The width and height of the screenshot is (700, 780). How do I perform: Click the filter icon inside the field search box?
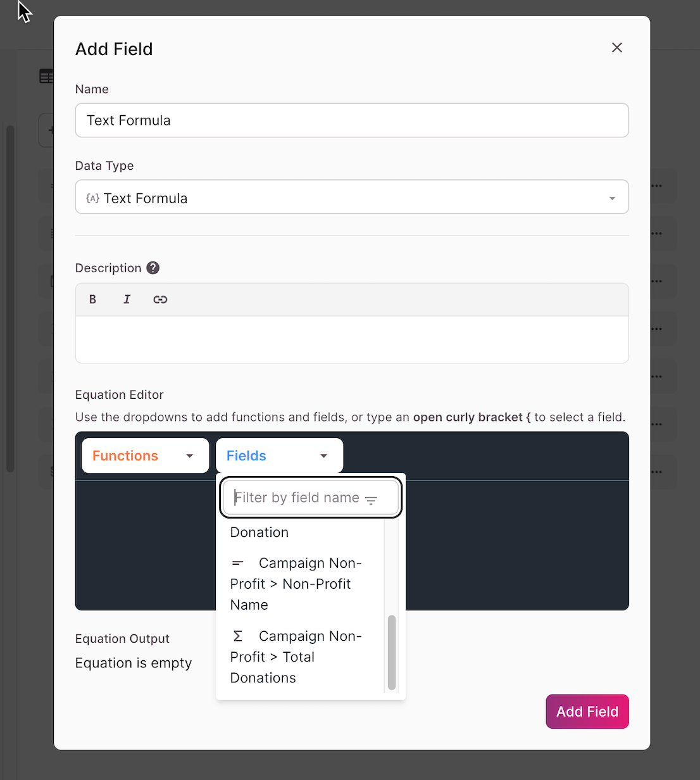(x=371, y=498)
